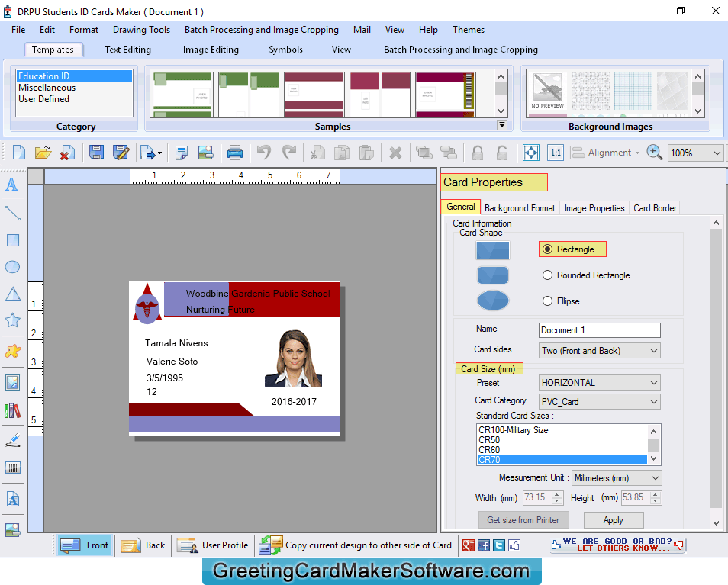This screenshot has height=585, width=728.
Task: Click the close document icon with red X
Action: pyautogui.click(x=67, y=153)
